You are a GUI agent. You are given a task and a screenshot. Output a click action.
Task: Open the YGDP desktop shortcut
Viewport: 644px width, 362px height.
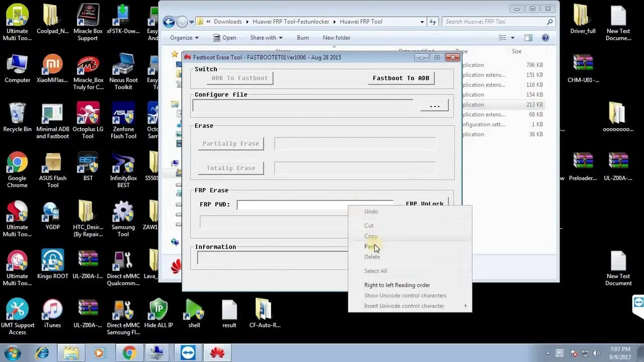(x=52, y=215)
